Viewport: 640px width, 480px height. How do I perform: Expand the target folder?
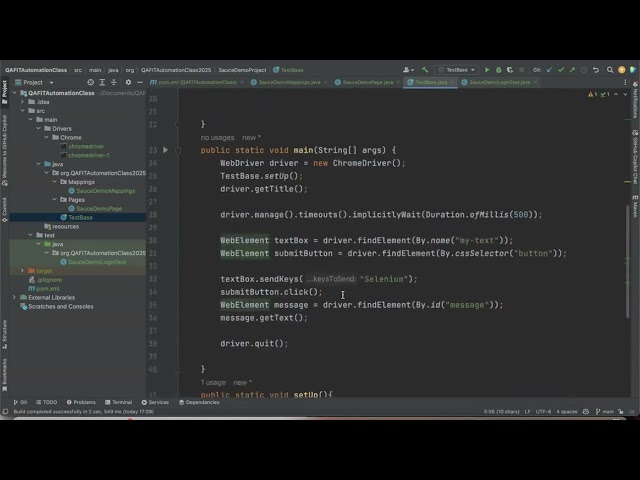coord(22,271)
